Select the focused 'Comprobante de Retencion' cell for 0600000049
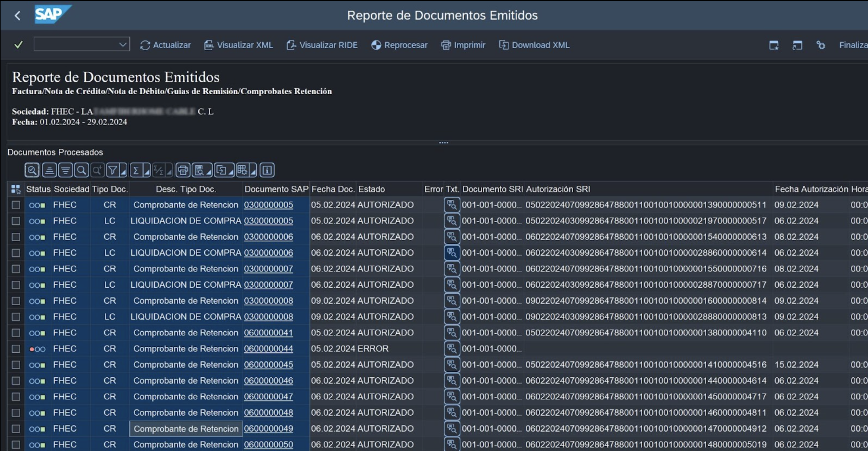The width and height of the screenshot is (868, 451). (186, 429)
